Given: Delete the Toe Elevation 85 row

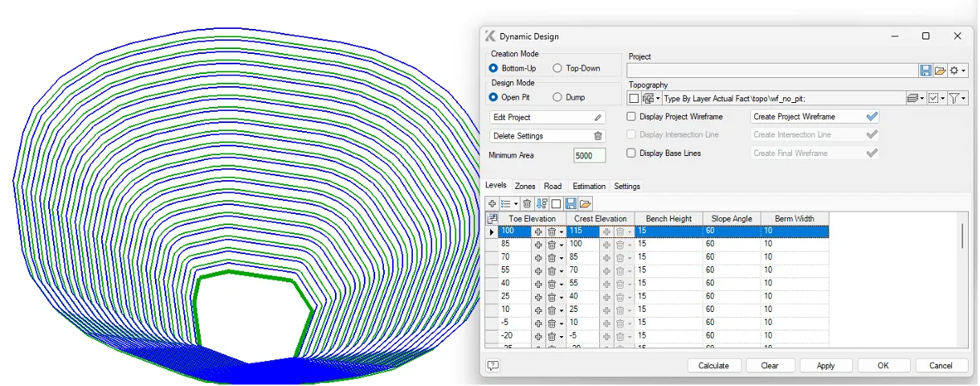Looking at the screenshot, I should tap(552, 244).
